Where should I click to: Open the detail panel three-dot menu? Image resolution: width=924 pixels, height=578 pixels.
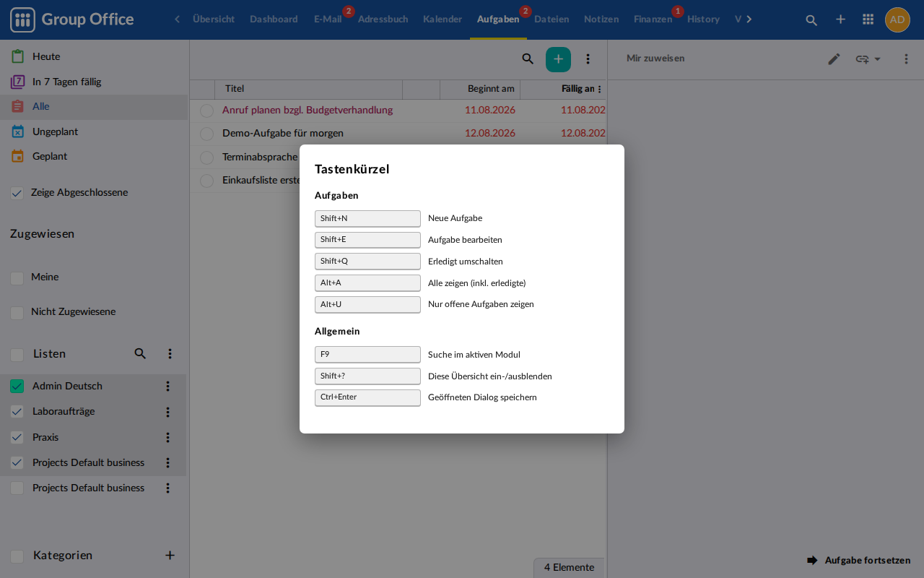click(906, 59)
